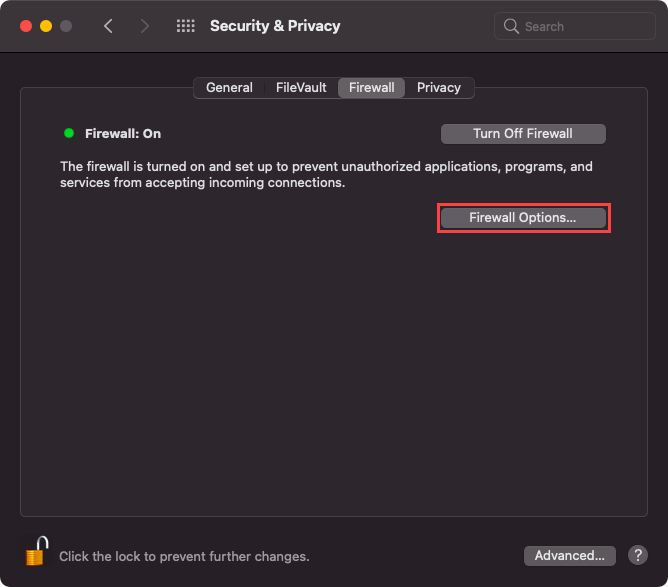
Task: Click the Advanced... button
Action: click(x=569, y=555)
